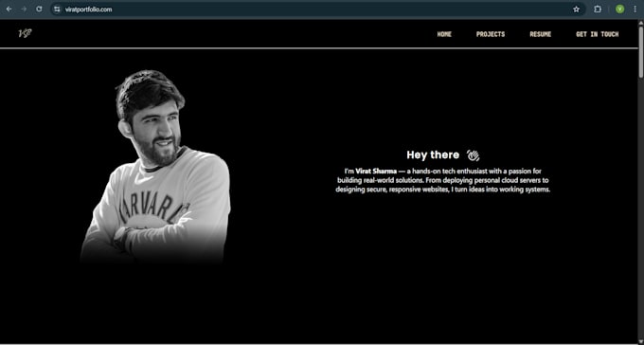Image resolution: width=644 pixels, height=345 pixels.
Task: Open the browser extensions puzzle icon
Action: point(598,9)
